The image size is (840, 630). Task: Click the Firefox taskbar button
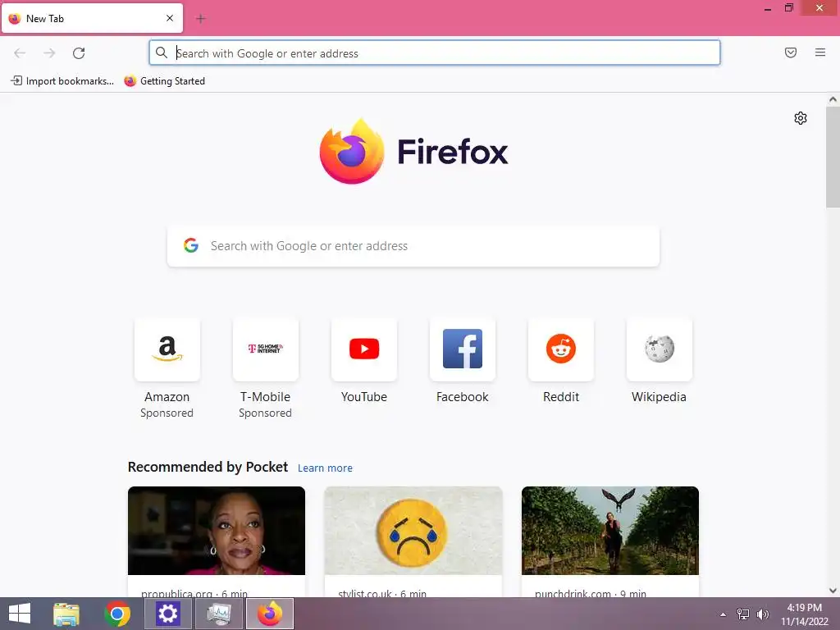(269, 614)
